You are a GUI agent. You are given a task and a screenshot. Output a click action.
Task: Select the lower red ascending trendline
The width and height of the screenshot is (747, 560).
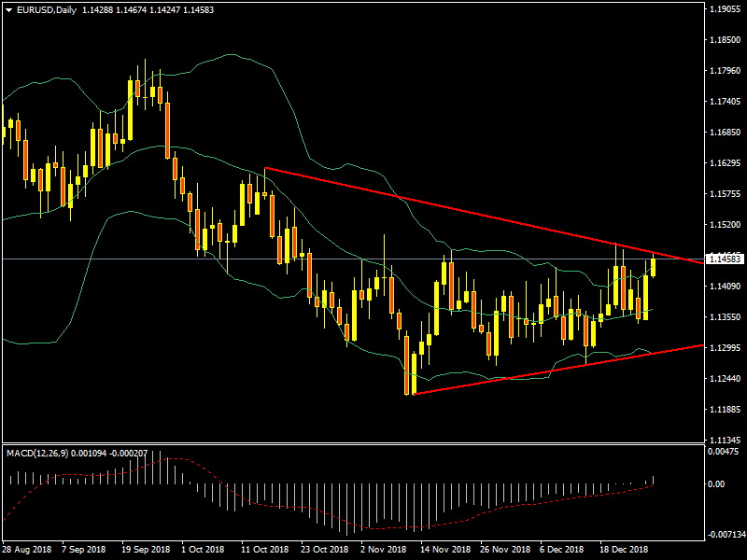560,370
